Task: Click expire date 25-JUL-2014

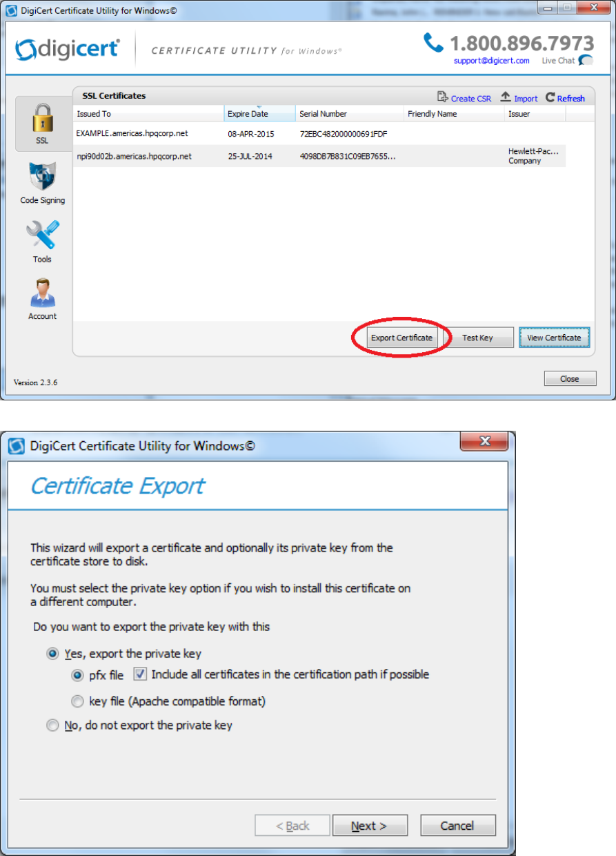Action: click(250, 157)
